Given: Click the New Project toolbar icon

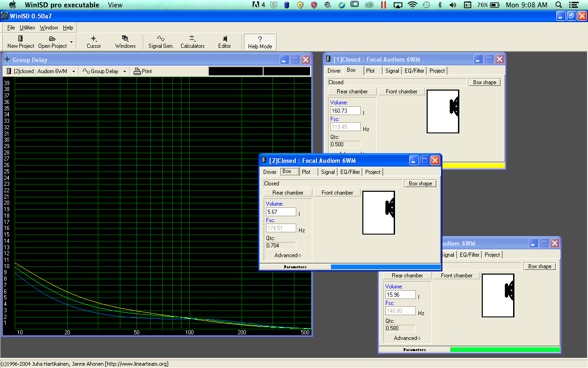Looking at the screenshot, I should 21,42.
